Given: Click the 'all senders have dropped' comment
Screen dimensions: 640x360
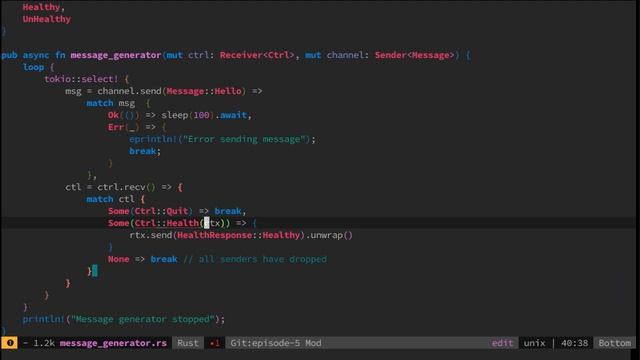Looking at the screenshot, I should pos(255,259).
